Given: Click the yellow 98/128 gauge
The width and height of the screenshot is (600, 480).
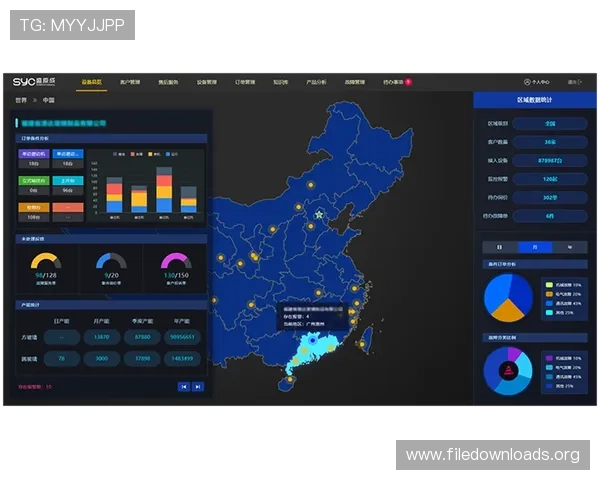Looking at the screenshot, I should (46, 261).
